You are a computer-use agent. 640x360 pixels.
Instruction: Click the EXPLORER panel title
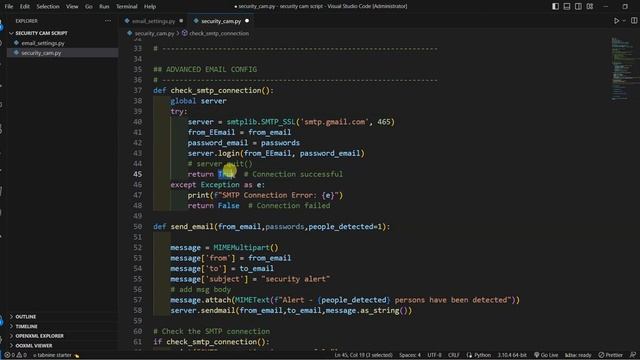pos(27,21)
